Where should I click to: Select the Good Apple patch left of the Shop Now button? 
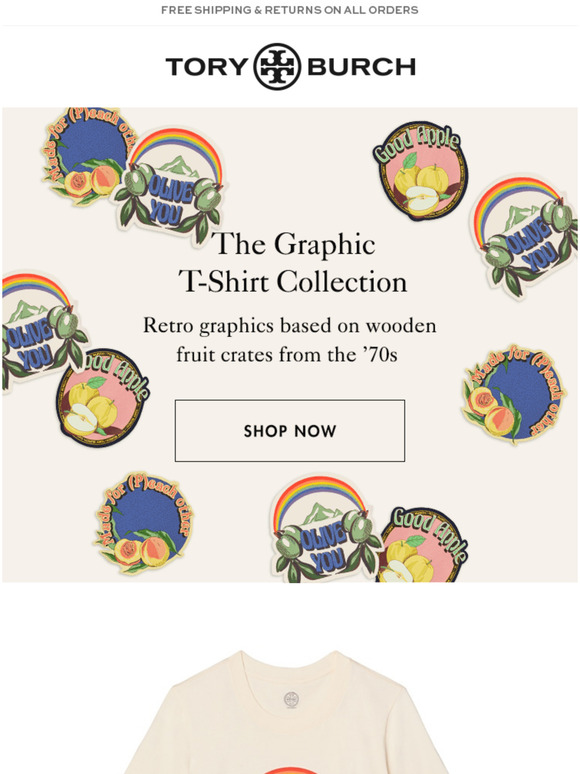102,398
